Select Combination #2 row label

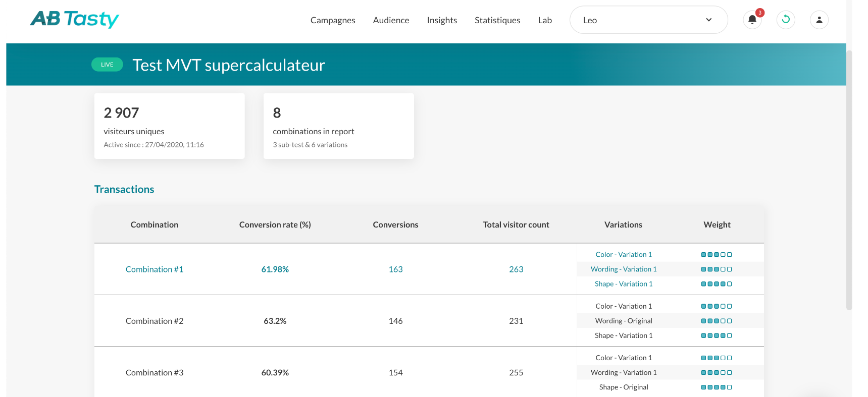[155, 321]
